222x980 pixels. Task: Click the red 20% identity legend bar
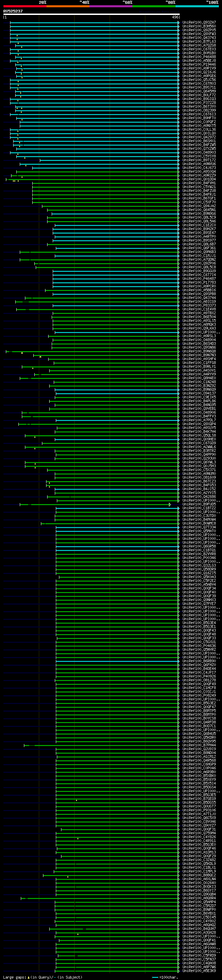25,6
